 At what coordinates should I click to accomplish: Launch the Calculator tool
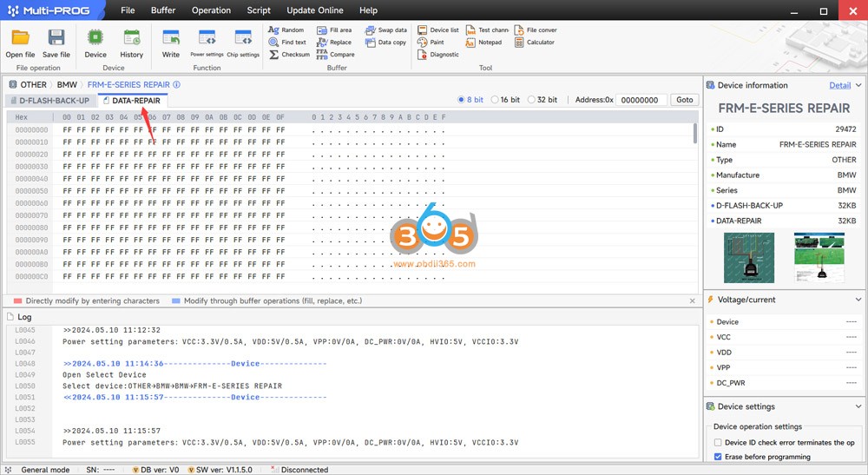point(534,42)
